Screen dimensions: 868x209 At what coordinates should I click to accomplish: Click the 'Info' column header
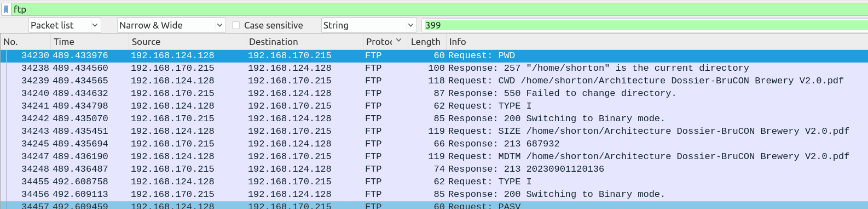[657, 42]
